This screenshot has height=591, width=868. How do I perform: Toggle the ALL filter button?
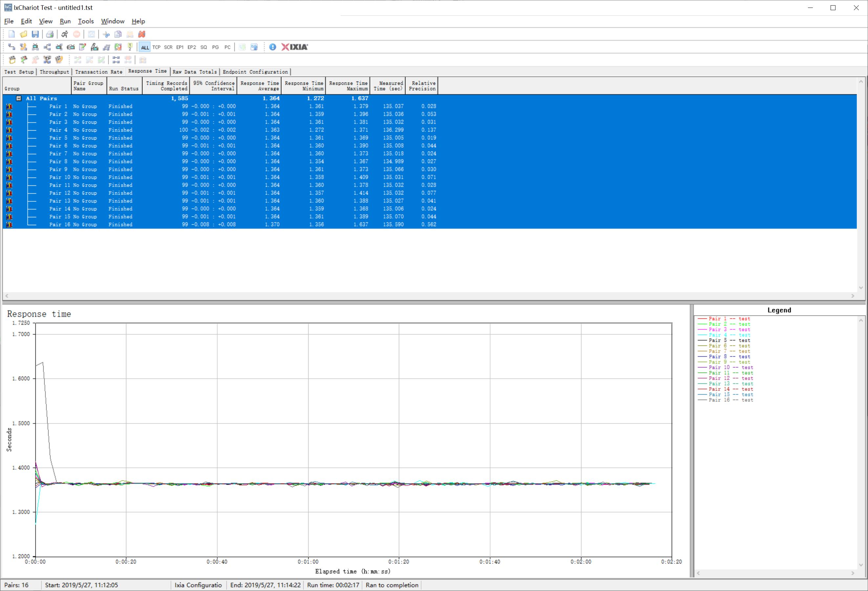click(145, 48)
